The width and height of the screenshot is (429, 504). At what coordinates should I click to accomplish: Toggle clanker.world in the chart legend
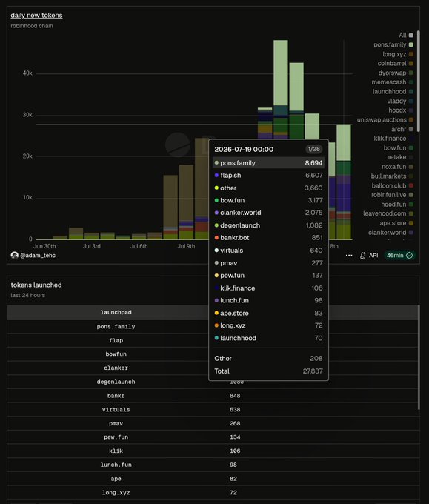click(x=390, y=233)
